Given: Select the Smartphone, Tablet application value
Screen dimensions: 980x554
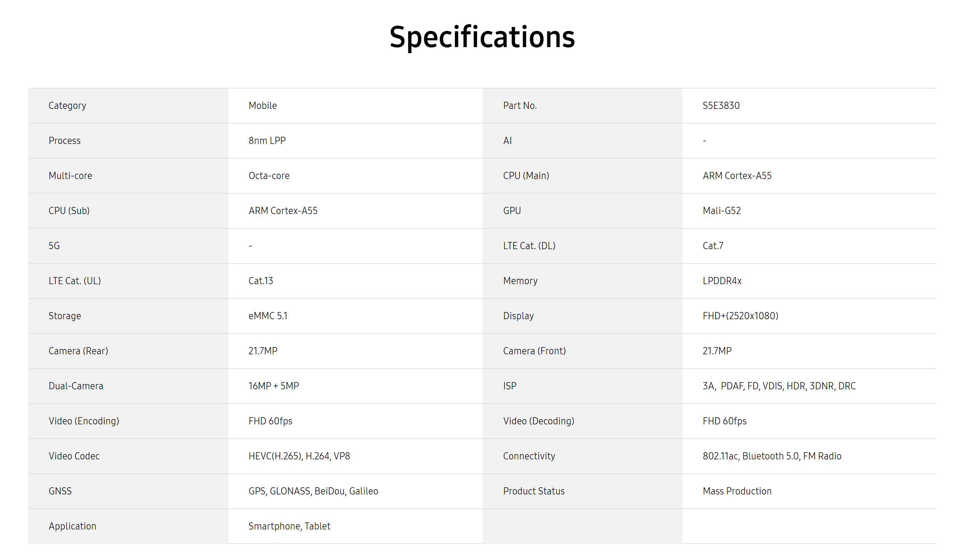Looking at the screenshot, I should click(289, 526).
